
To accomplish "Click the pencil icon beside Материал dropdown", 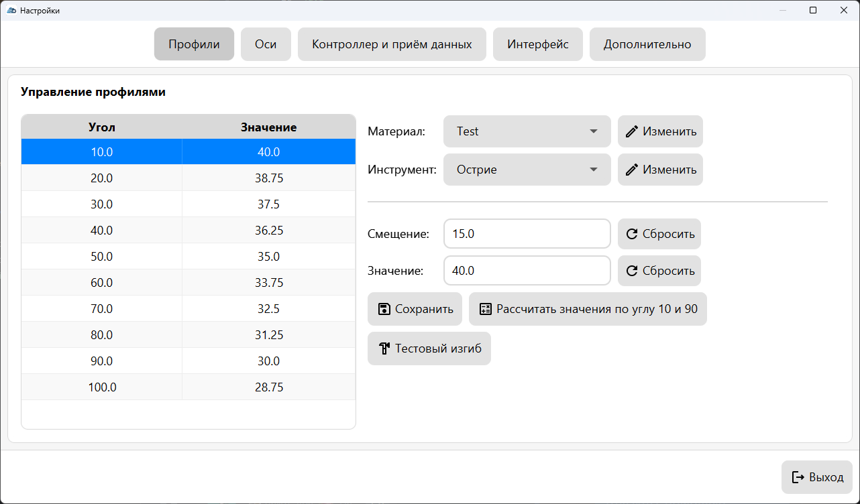I will pos(631,131).
